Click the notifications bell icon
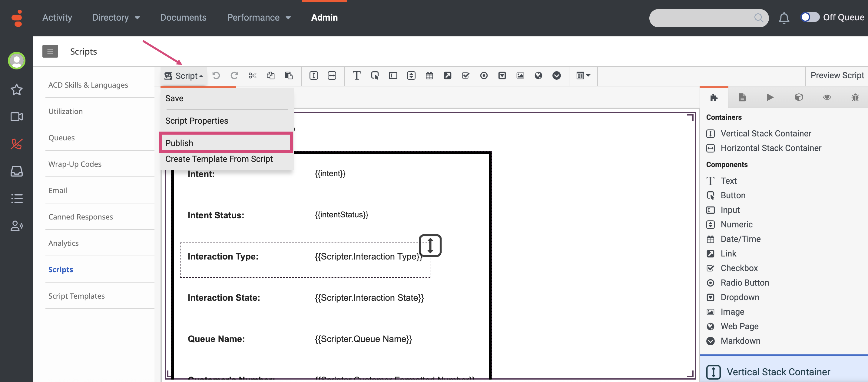The height and width of the screenshot is (382, 868). tap(784, 18)
